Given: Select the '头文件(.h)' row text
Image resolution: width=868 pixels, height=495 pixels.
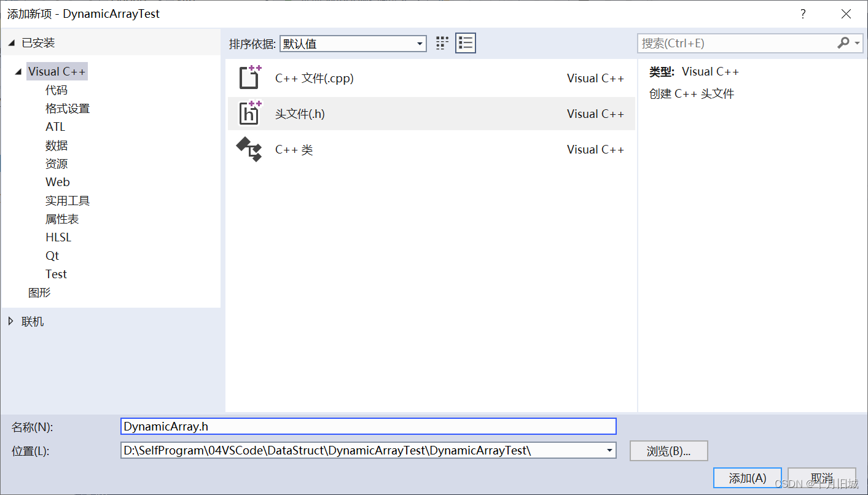Looking at the screenshot, I should pos(300,114).
